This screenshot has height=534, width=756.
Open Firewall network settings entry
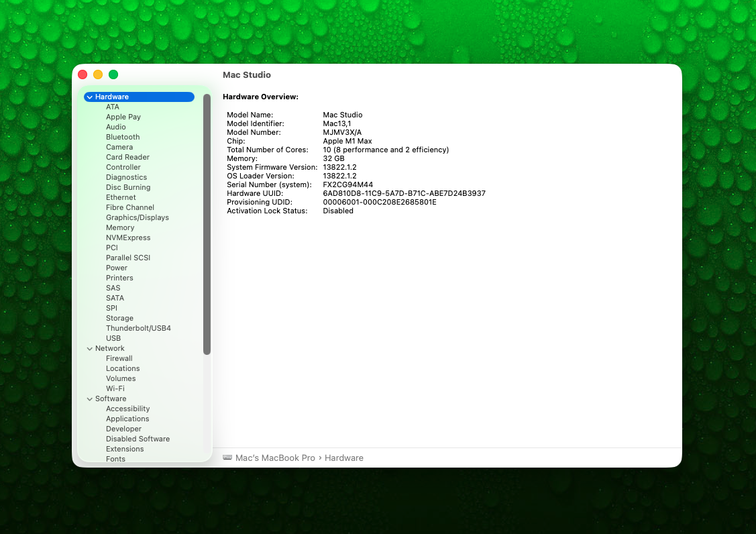[x=119, y=358]
